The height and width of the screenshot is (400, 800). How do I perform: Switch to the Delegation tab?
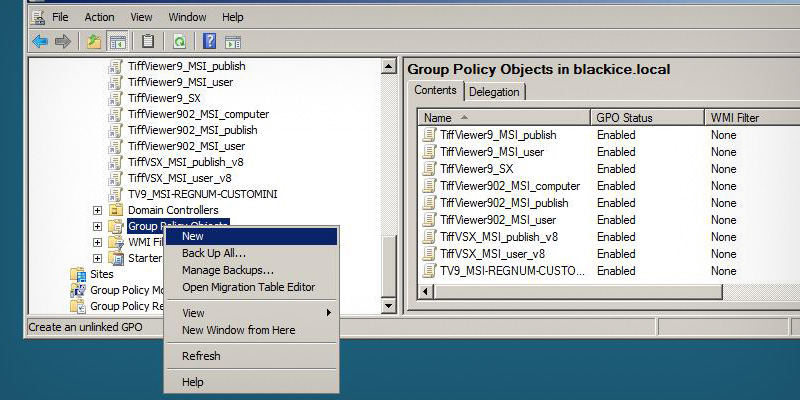coord(494,92)
